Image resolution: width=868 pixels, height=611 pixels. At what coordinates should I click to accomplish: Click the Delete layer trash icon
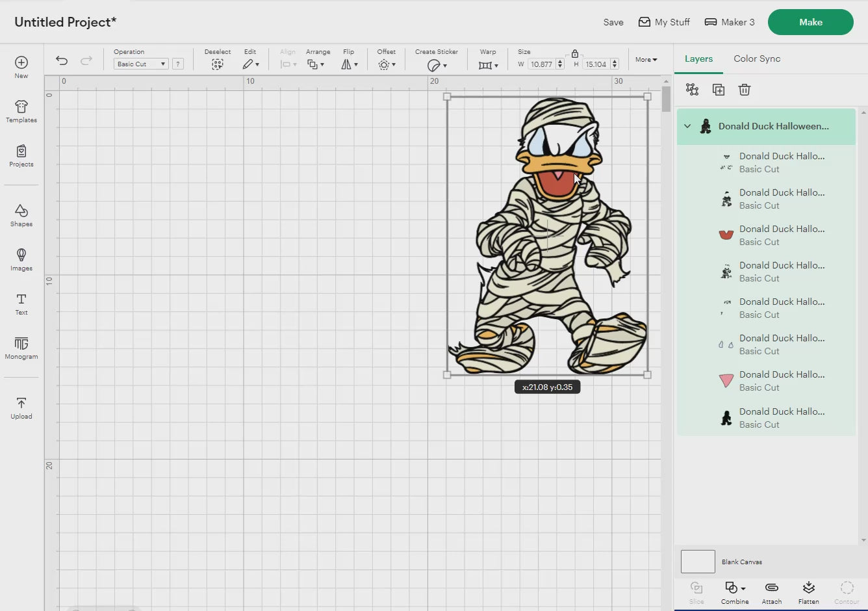tap(745, 90)
